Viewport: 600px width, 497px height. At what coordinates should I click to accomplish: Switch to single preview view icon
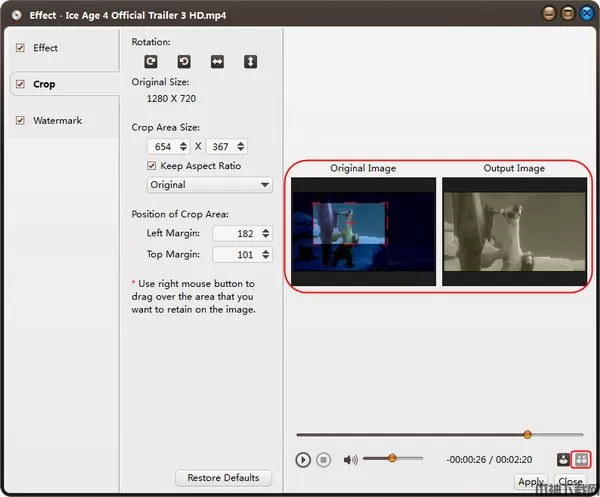point(564,460)
